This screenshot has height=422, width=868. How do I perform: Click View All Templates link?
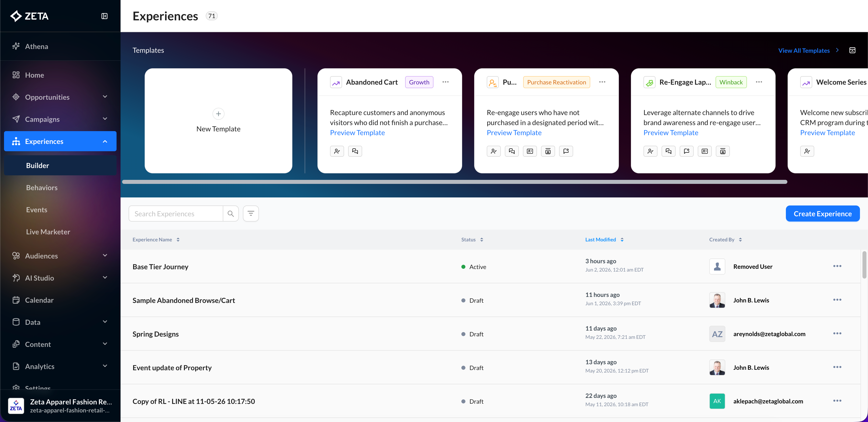(x=804, y=50)
